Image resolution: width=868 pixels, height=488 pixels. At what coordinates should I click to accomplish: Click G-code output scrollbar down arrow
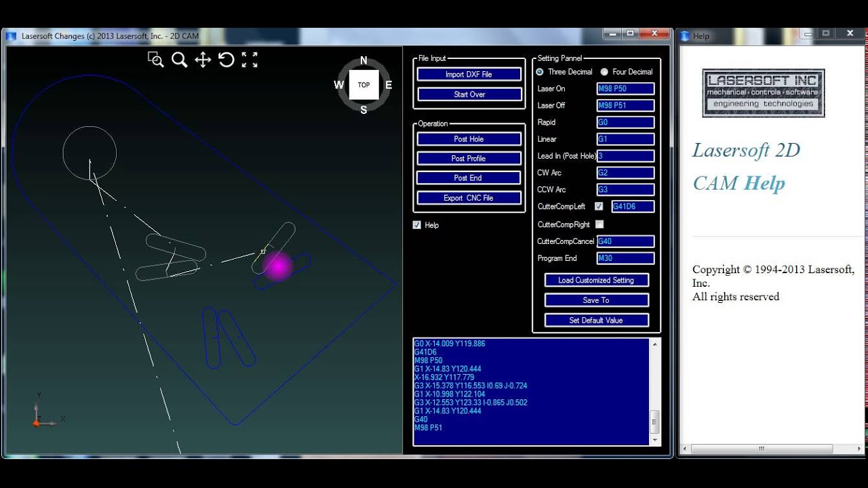(x=654, y=440)
